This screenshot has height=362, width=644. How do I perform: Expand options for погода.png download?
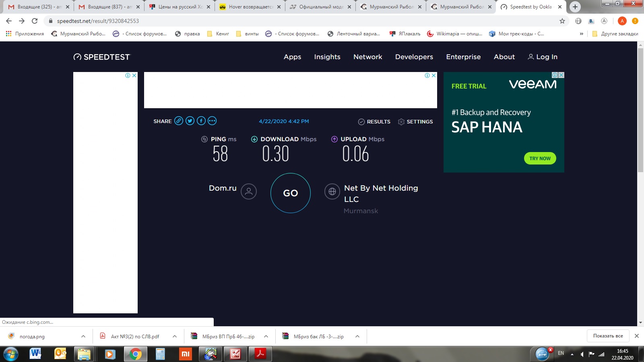pos(83,336)
